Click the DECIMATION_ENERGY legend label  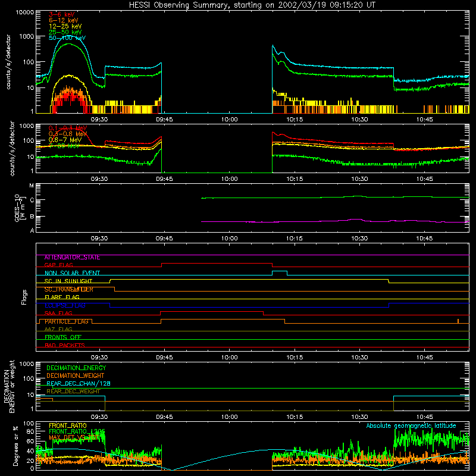tap(76, 368)
